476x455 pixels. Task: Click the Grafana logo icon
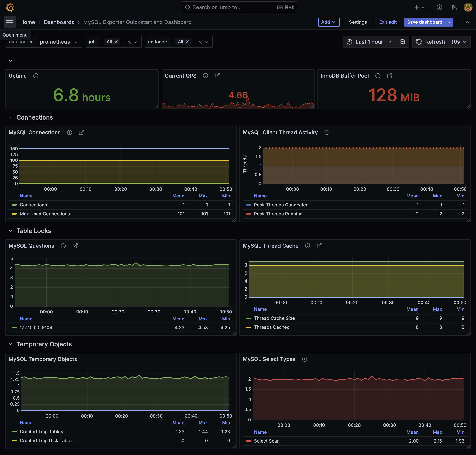tap(10, 7)
